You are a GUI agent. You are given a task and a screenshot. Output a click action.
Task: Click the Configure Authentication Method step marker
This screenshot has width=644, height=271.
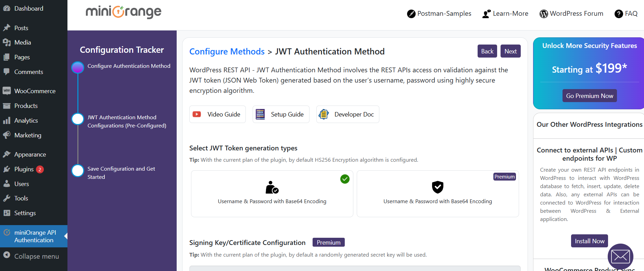coord(78,68)
